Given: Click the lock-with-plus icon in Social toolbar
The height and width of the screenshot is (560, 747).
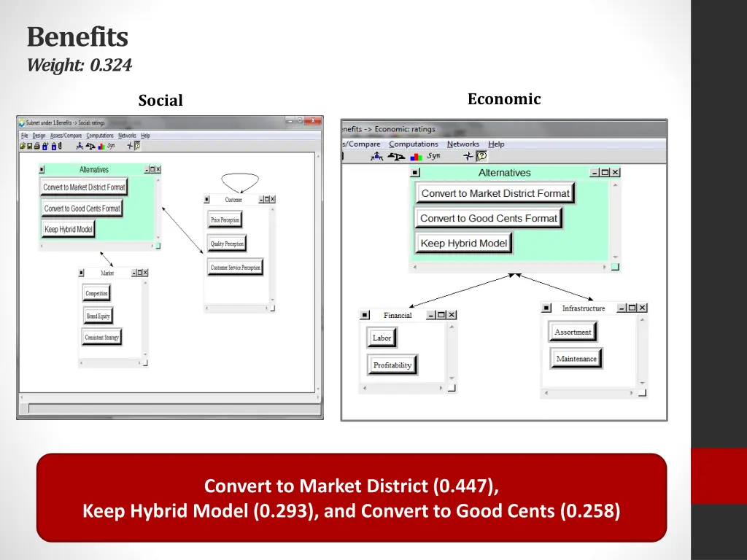Looking at the screenshot, I should point(45,146).
